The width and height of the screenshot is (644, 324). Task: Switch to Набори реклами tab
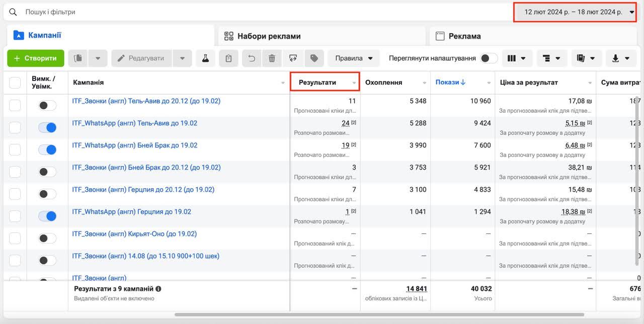point(269,36)
